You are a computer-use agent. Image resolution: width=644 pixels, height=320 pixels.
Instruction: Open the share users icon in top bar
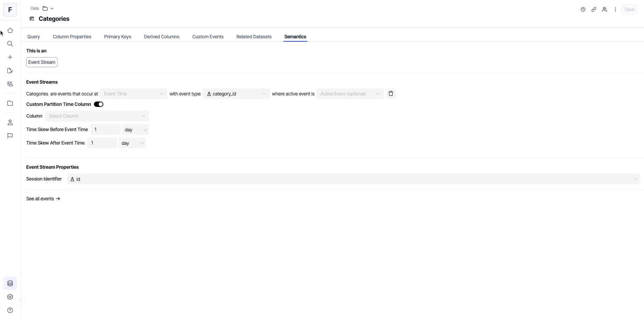[x=605, y=10]
